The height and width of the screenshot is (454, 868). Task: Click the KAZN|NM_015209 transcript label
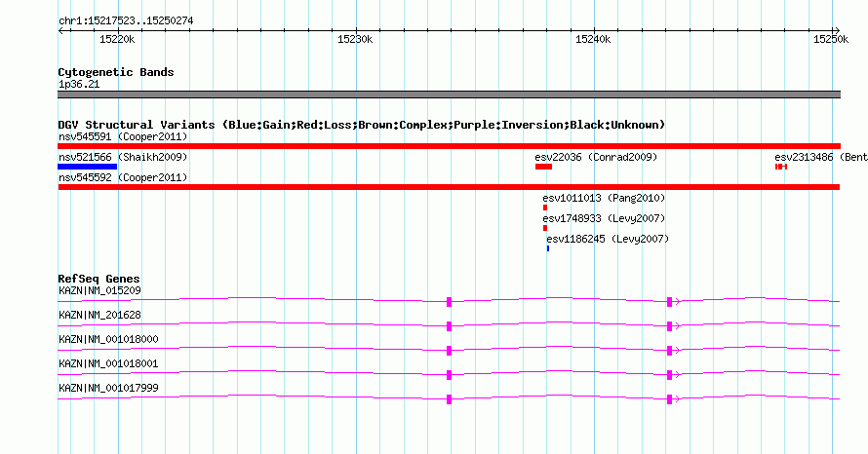coord(99,291)
